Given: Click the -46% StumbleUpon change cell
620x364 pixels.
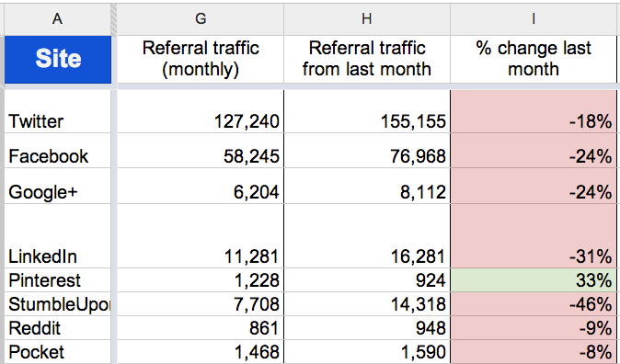Looking at the screenshot, I should click(534, 304).
